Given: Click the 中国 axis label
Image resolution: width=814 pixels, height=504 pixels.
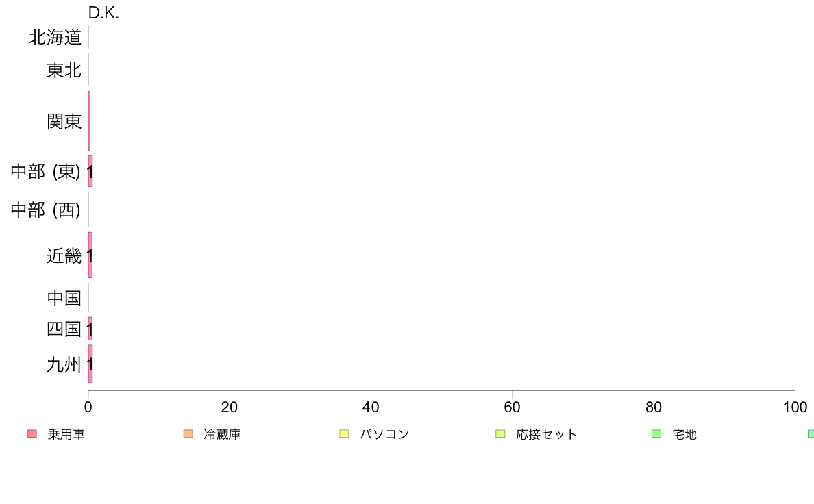Looking at the screenshot, I should [64, 298].
